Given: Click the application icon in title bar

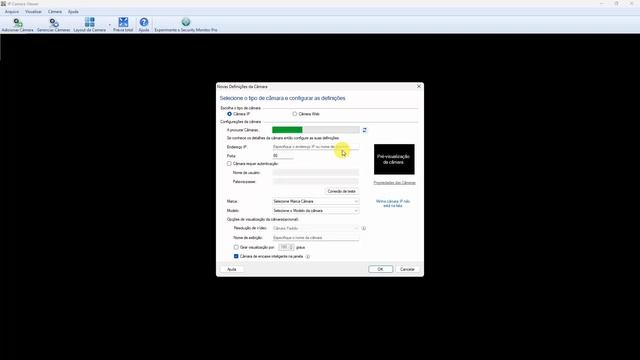Looking at the screenshot, I should pos(3,4).
